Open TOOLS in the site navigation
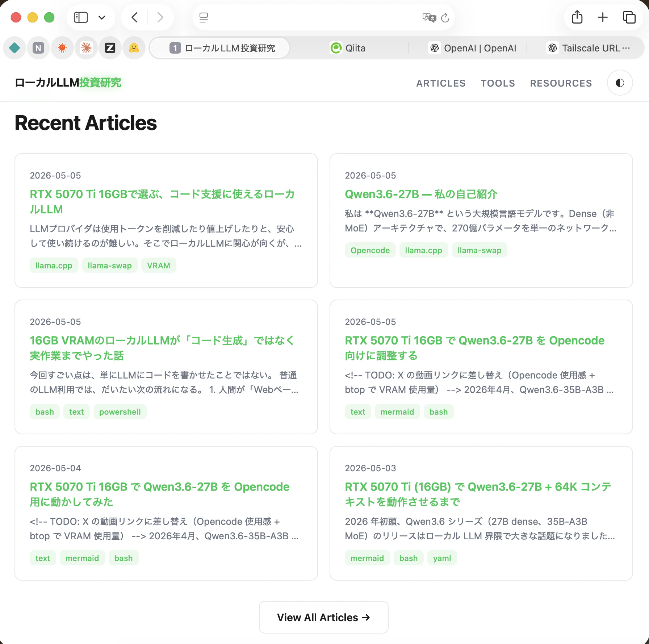The image size is (649, 644). [x=498, y=83]
